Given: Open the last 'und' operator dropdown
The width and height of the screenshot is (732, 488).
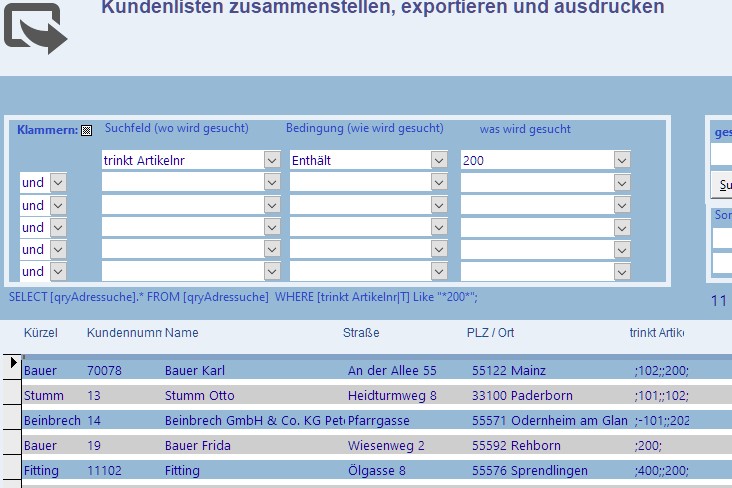Looking at the screenshot, I should (x=57, y=271).
